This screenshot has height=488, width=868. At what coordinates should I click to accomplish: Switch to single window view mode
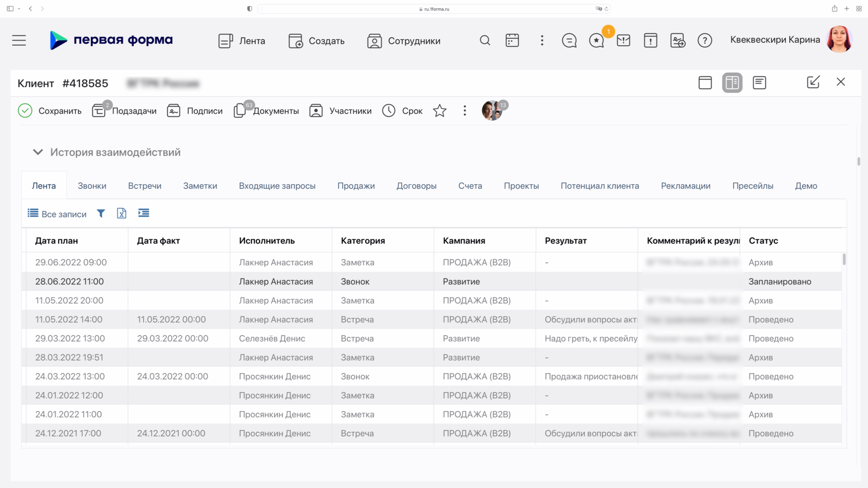click(705, 83)
